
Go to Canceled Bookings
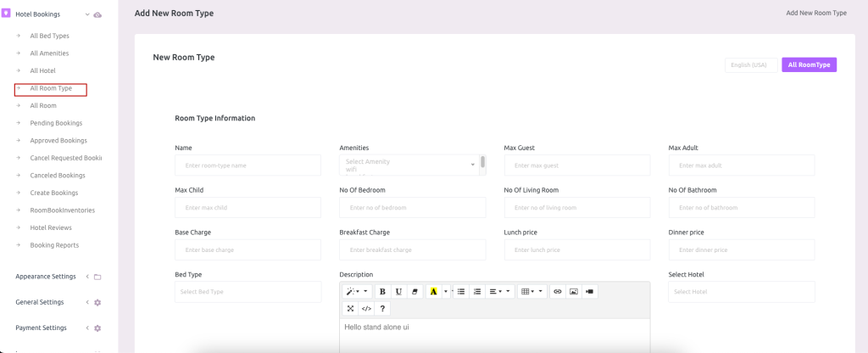(58, 175)
